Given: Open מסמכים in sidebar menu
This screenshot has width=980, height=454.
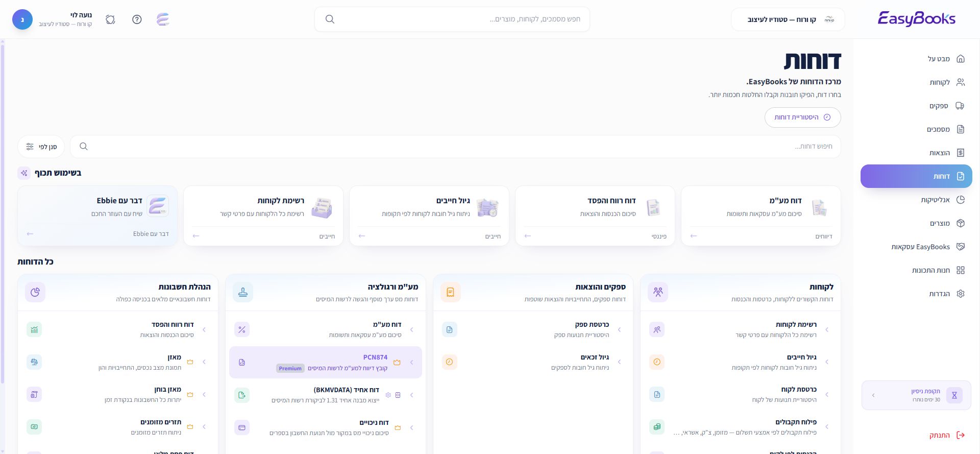Looking at the screenshot, I should pos(916,129).
